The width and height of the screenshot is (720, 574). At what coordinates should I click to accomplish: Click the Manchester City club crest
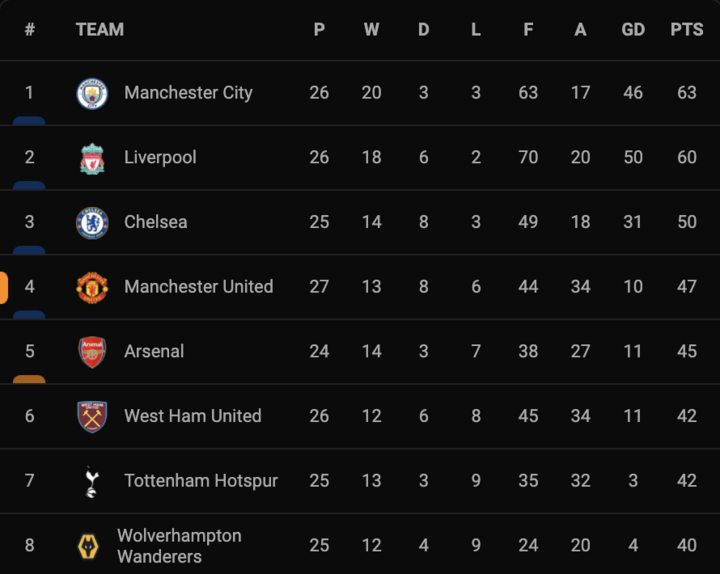pyautogui.click(x=93, y=93)
